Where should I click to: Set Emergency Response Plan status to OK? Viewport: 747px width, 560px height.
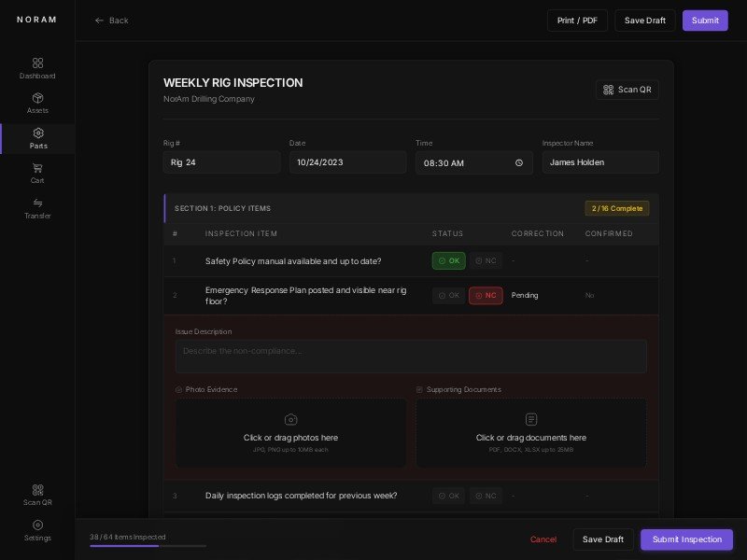(x=448, y=295)
